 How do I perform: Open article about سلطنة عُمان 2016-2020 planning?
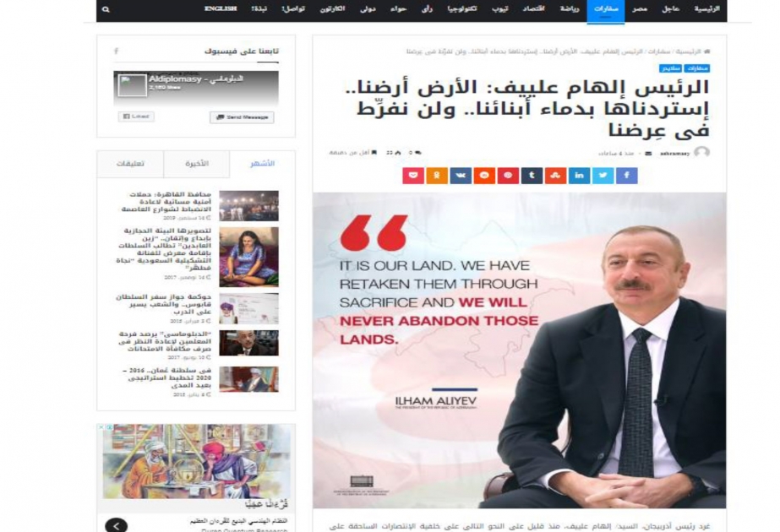167,377
